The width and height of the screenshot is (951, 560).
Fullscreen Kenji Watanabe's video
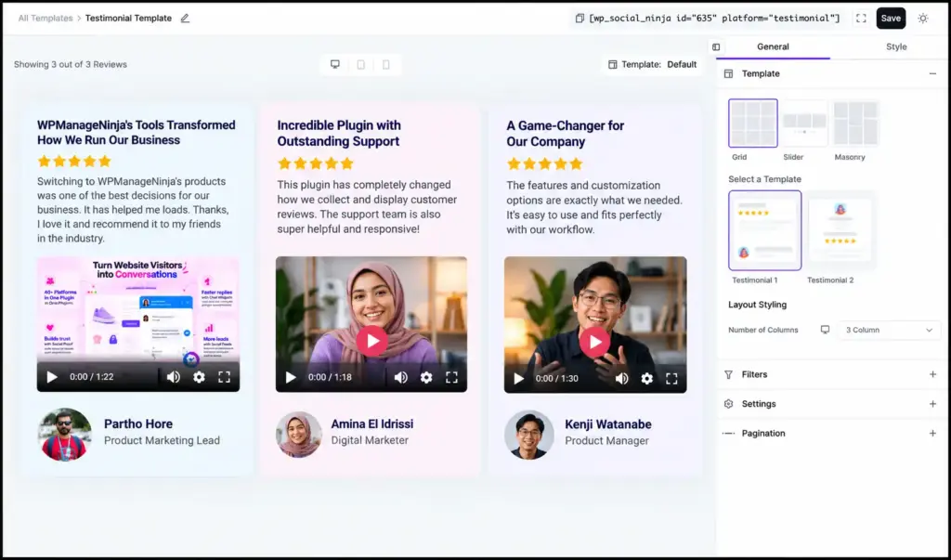click(671, 379)
